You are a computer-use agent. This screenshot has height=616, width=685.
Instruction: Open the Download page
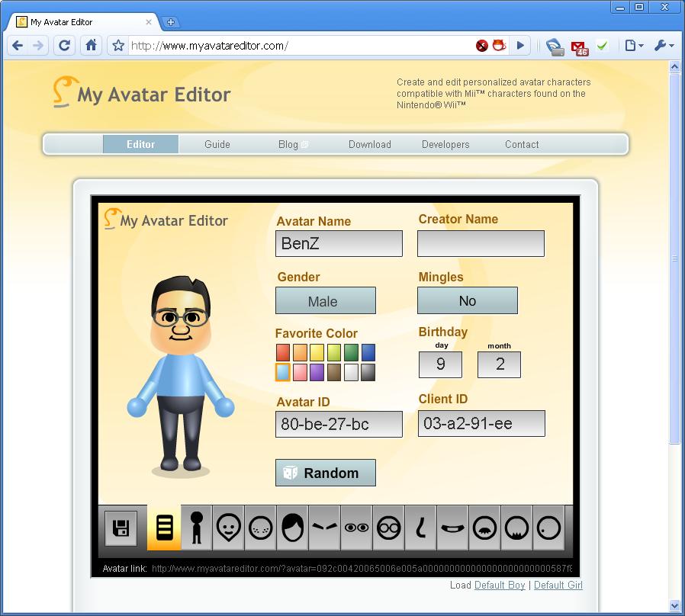click(369, 144)
